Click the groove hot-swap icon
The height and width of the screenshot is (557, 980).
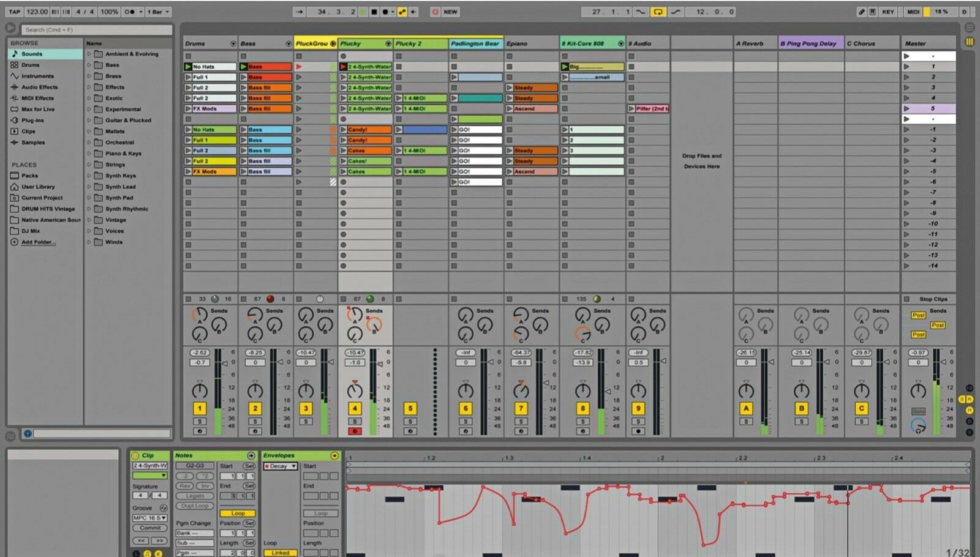[x=164, y=508]
